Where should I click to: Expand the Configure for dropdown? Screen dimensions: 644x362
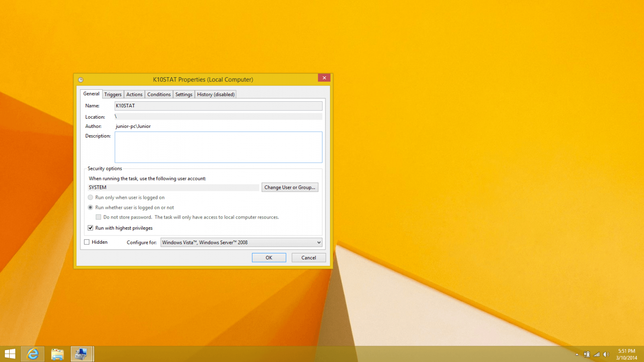[x=241, y=242]
